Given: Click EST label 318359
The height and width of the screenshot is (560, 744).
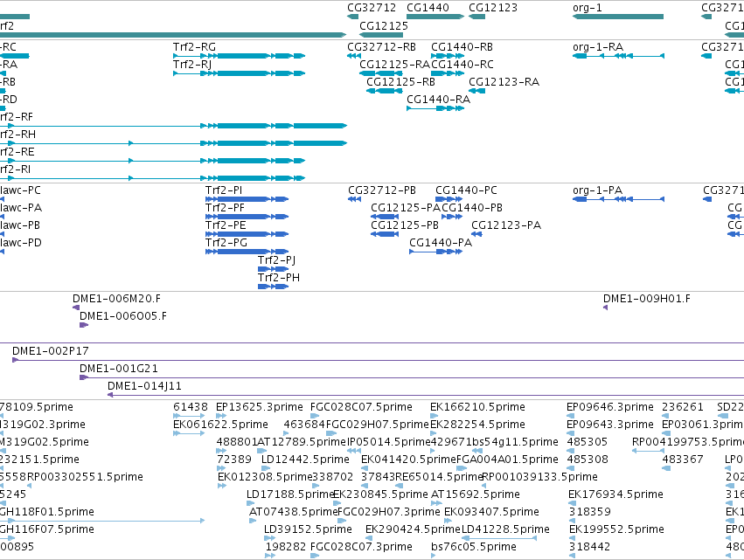Looking at the screenshot, I should (x=590, y=512).
